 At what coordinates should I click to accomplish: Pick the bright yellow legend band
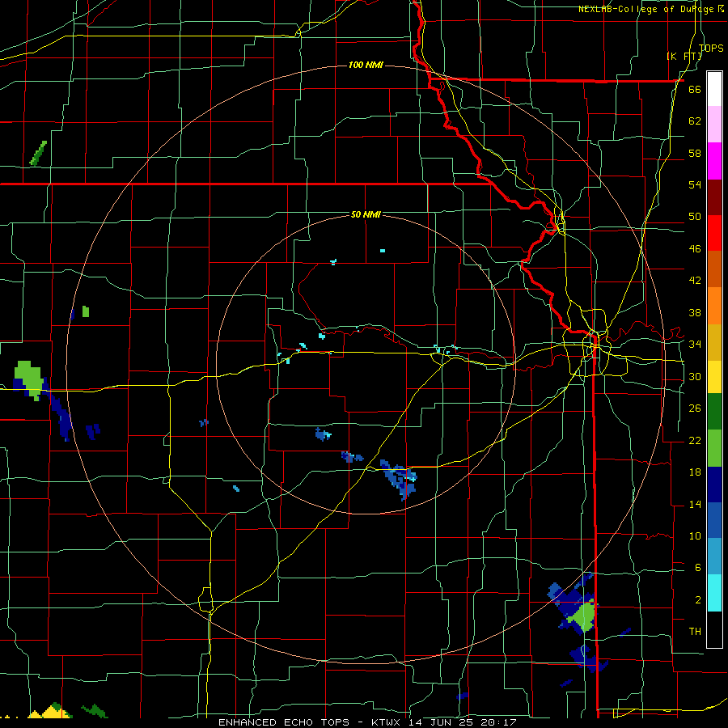(714, 377)
